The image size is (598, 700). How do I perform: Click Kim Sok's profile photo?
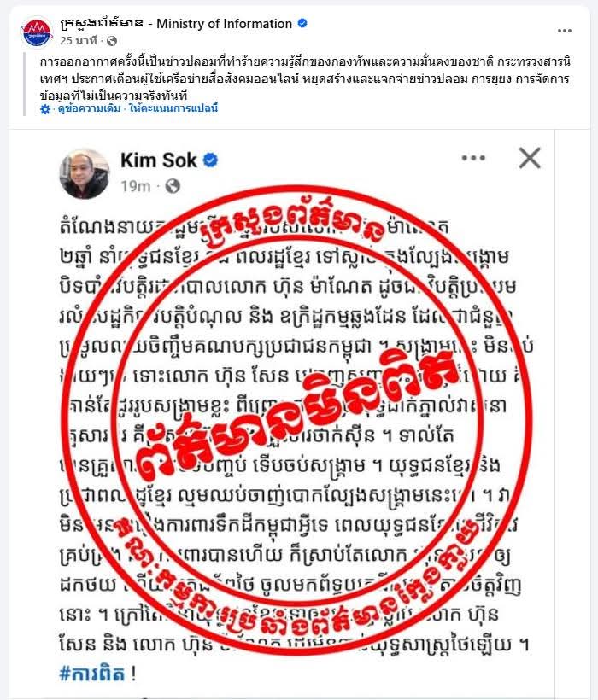85,173
